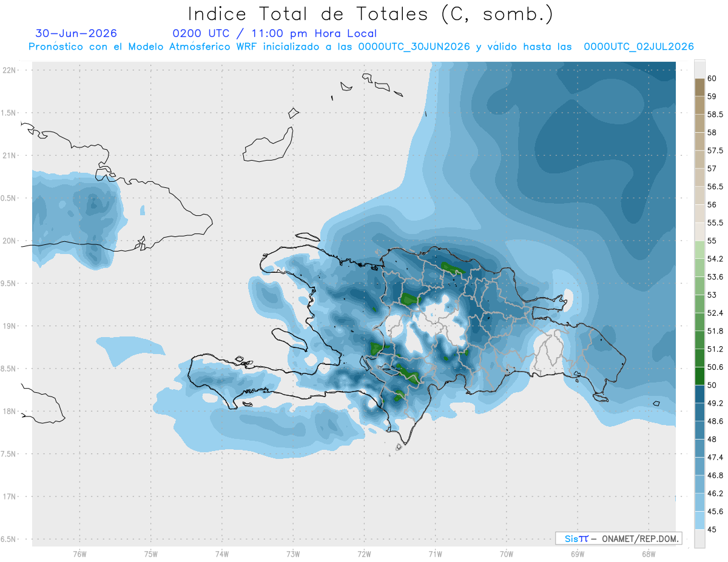Viewport: 728px width, 562px height.
Task: Click the legend value '51.2'
Action: pos(715,349)
